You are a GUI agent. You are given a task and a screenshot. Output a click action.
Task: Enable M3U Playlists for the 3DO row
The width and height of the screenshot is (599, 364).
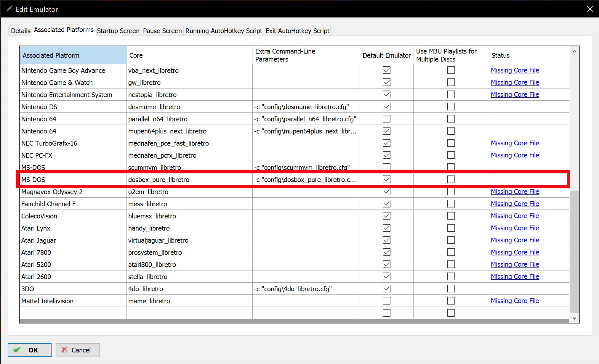[451, 289]
